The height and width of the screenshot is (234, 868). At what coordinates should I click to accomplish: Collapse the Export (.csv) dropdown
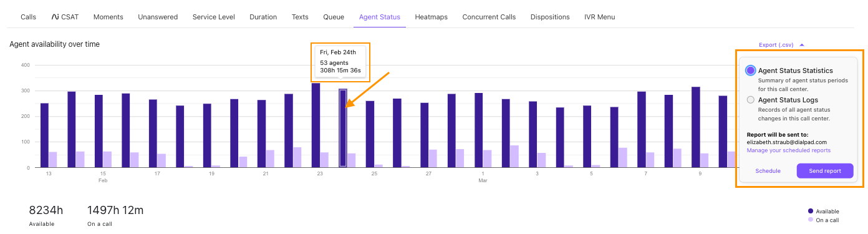[781, 45]
